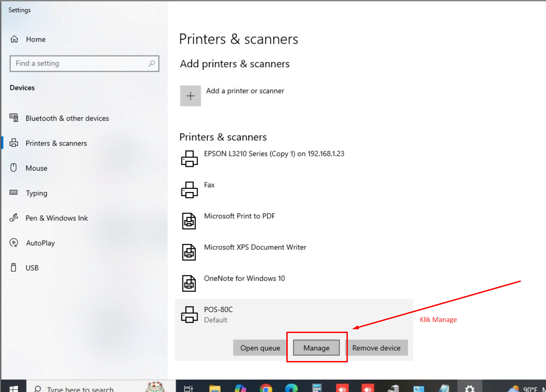Open Pen & Windows Ink settings

[x=57, y=218]
